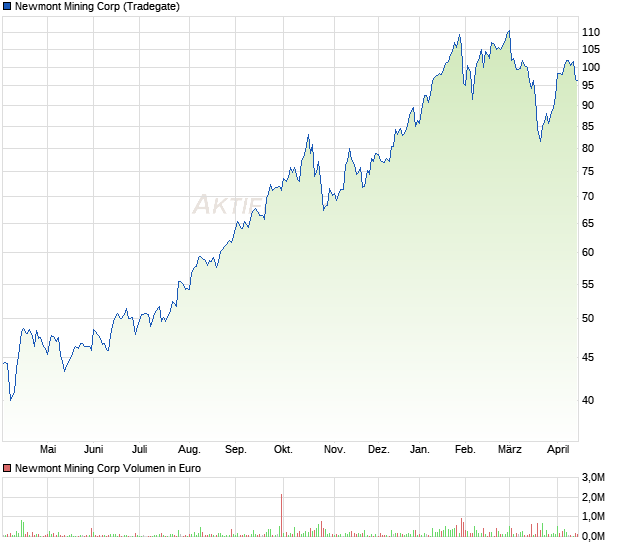This screenshot has height=546, width=620.
Task: Click the 'Feb.' month label
Action: [x=465, y=449]
